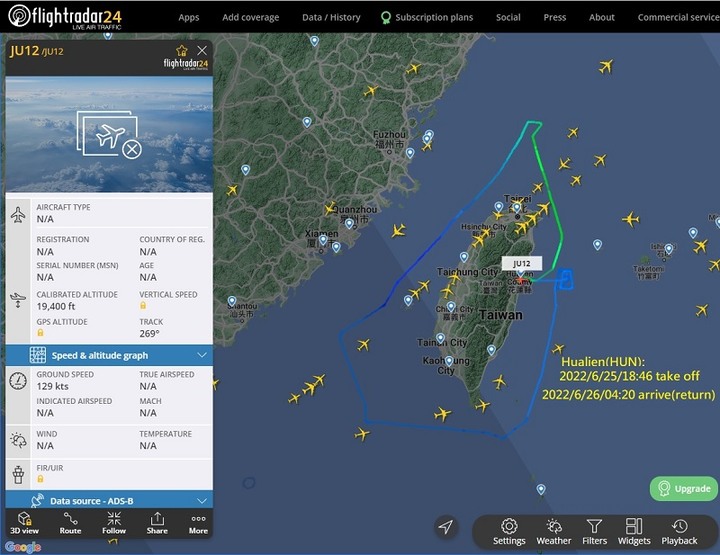Image resolution: width=720 pixels, height=555 pixels.
Task: Add JU12 to favorites star
Action: coord(182,50)
